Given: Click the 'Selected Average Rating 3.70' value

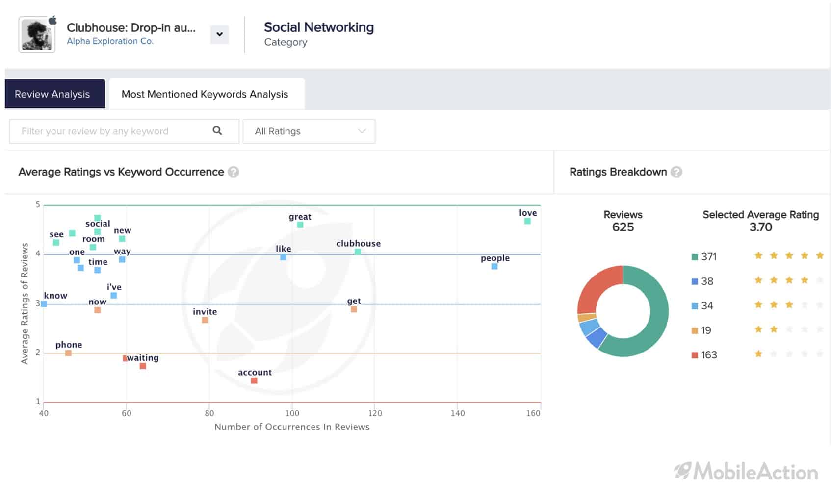Looking at the screenshot, I should click(761, 221).
